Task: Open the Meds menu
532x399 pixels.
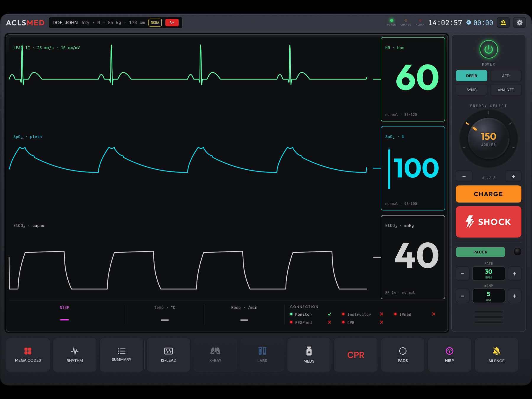Action: tap(309, 355)
